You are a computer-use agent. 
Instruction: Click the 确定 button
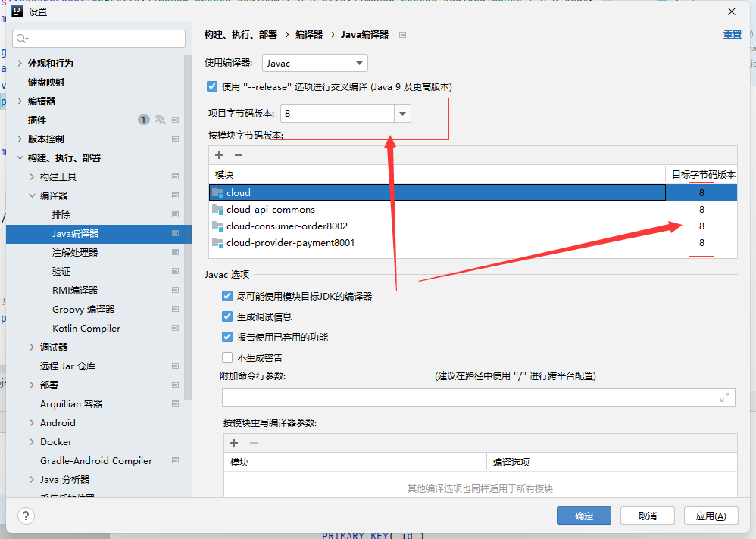point(583,516)
